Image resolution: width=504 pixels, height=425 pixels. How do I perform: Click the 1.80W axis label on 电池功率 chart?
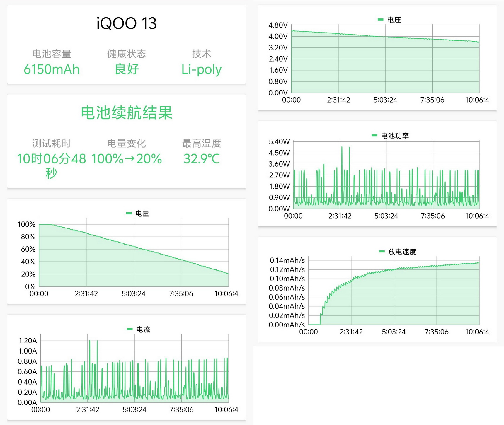point(279,186)
